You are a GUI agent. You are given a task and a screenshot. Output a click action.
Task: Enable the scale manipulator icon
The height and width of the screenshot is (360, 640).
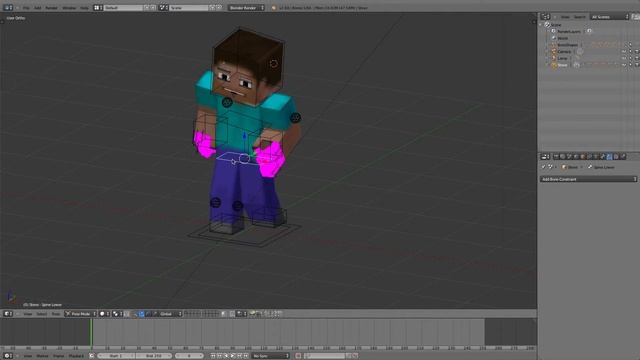point(155,314)
